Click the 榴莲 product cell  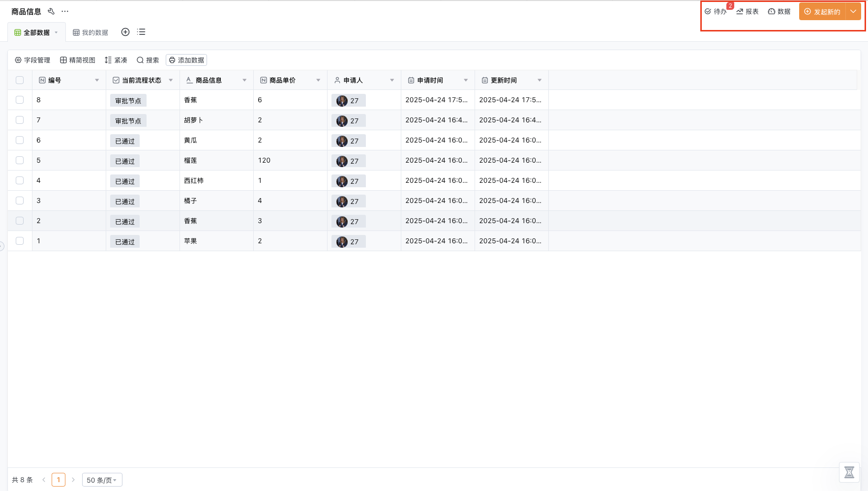[x=216, y=160]
